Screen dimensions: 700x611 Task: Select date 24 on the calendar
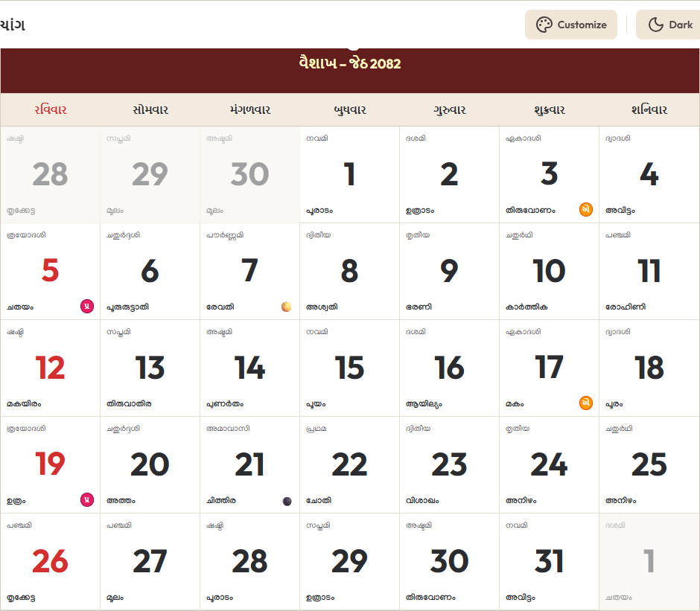[x=549, y=464]
